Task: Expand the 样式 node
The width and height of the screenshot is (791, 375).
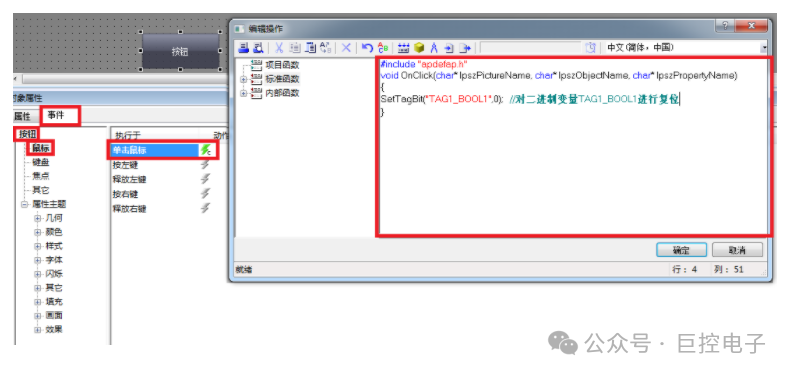Action: point(37,246)
